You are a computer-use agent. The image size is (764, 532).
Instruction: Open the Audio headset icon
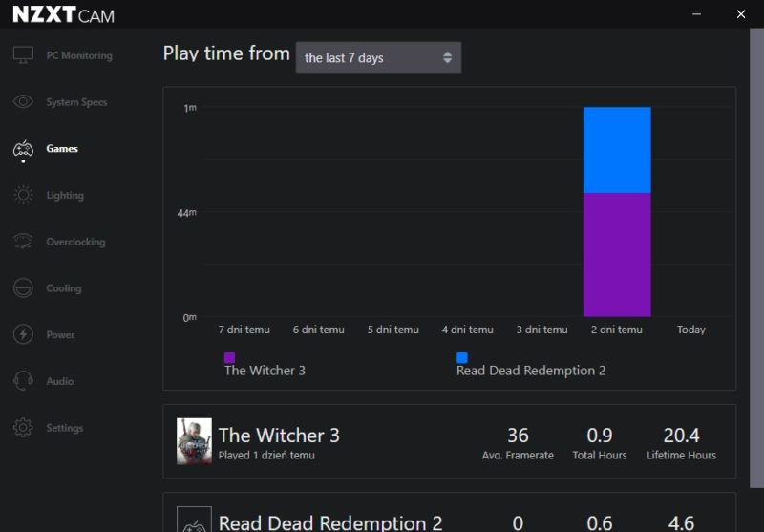(x=23, y=381)
